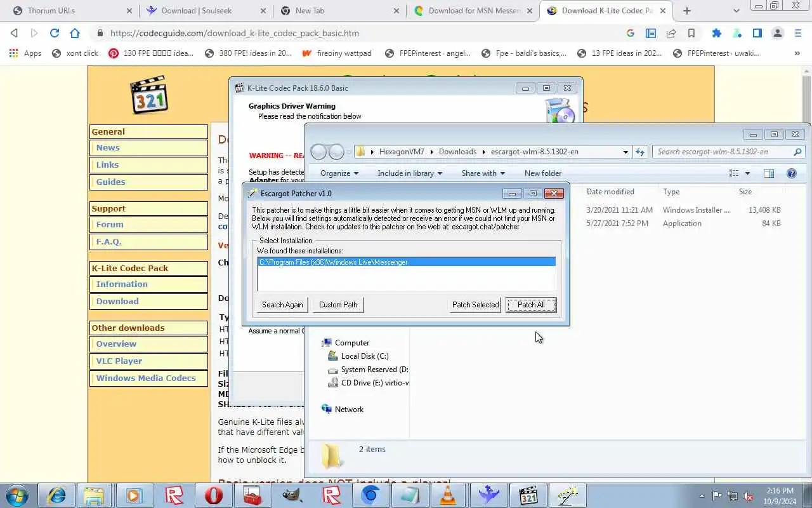This screenshot has width=812, height=508.
Task: Open the extensions puzzle piece icon
Action: coord(717,33)
